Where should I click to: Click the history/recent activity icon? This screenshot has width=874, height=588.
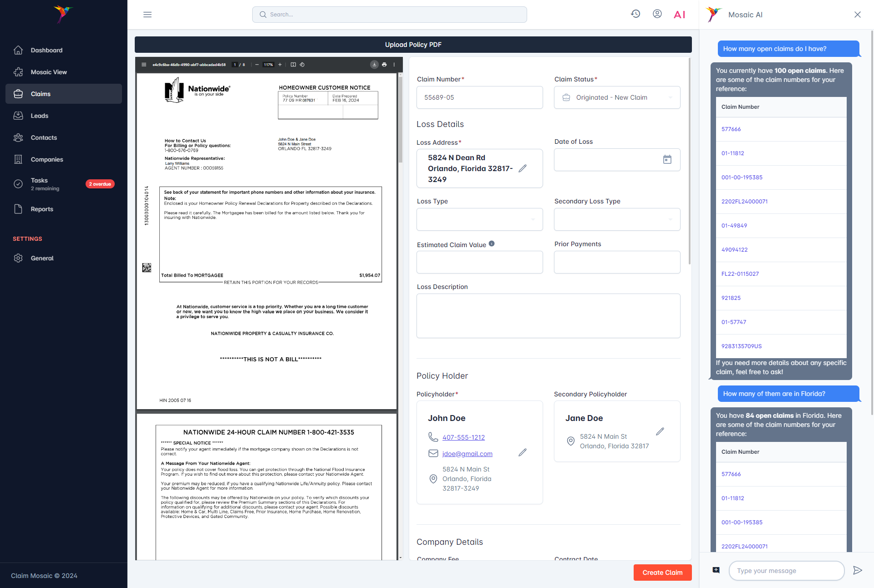pos(636,15)
